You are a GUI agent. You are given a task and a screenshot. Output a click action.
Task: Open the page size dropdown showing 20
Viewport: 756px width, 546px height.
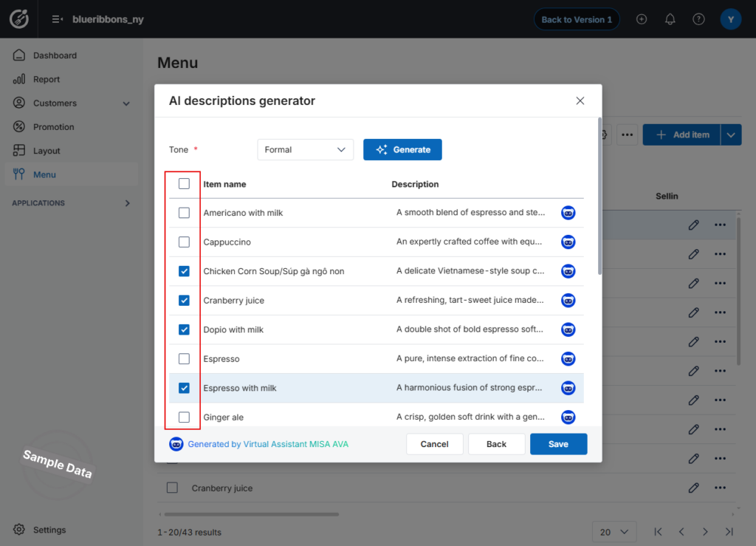(614, 531)
